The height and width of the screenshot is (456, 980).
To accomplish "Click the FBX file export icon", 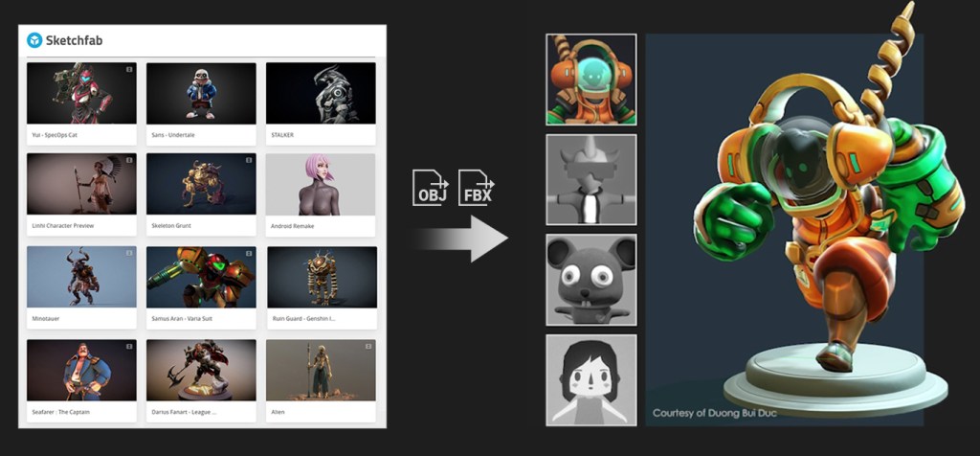I will click(x=477, y=187).
